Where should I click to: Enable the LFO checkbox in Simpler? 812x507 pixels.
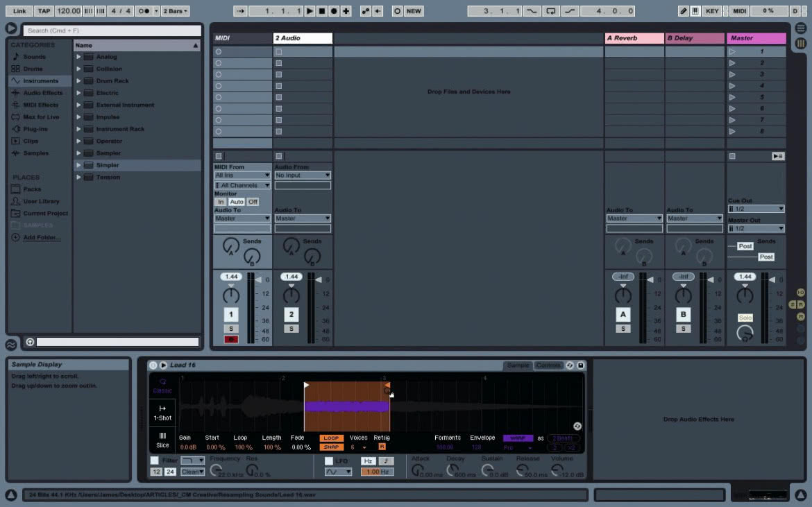tap(329, 461)
